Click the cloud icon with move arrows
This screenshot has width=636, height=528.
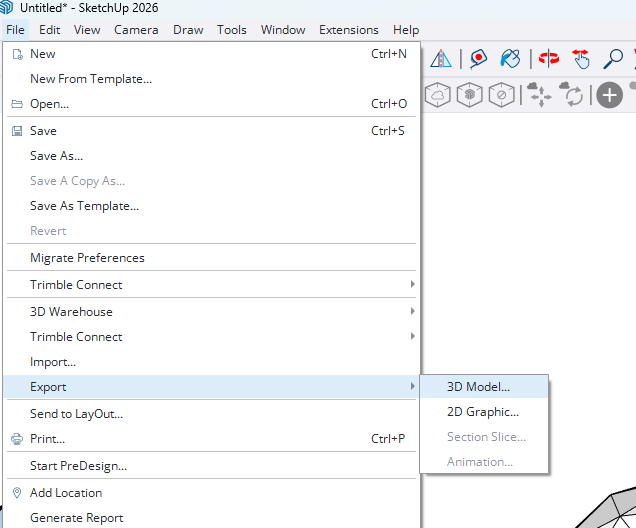point(539,94)
